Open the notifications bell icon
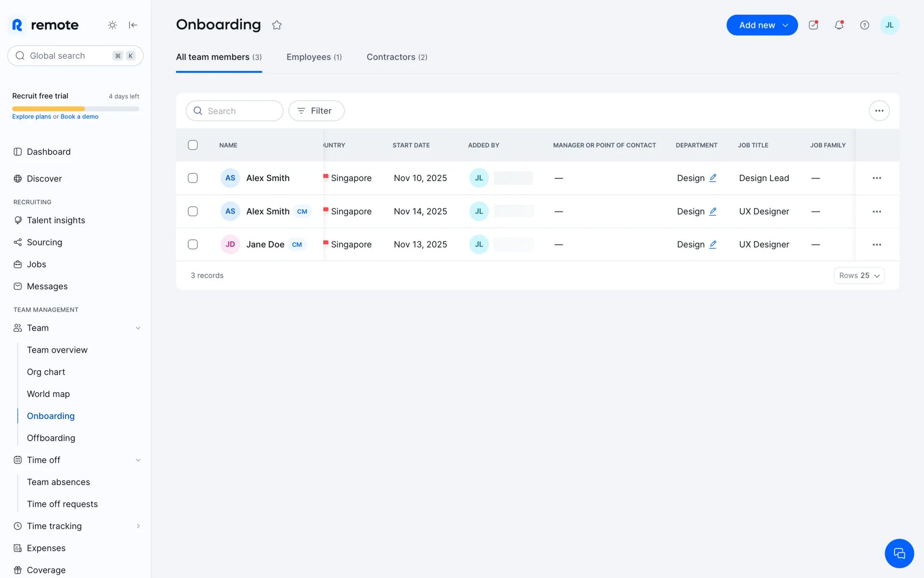 [839, 25]
